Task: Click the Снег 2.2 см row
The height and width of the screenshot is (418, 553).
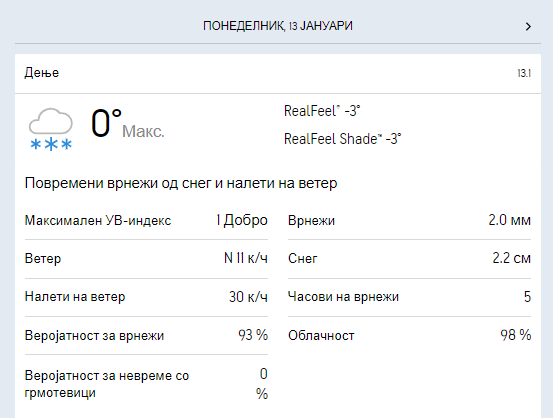Action: tap(409, 259)
